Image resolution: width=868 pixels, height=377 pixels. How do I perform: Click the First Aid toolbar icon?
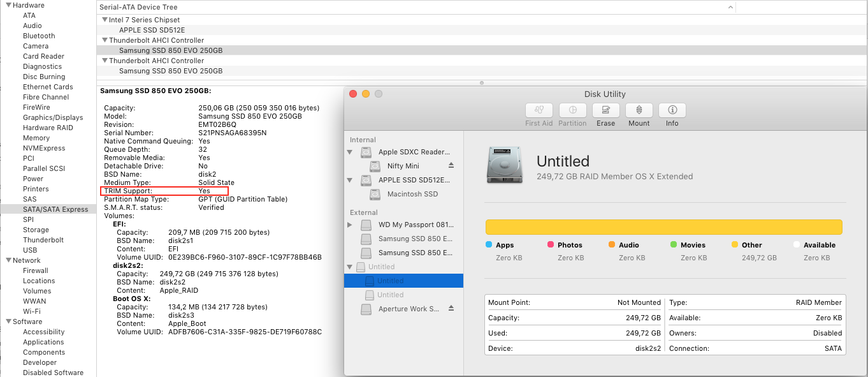539,110
